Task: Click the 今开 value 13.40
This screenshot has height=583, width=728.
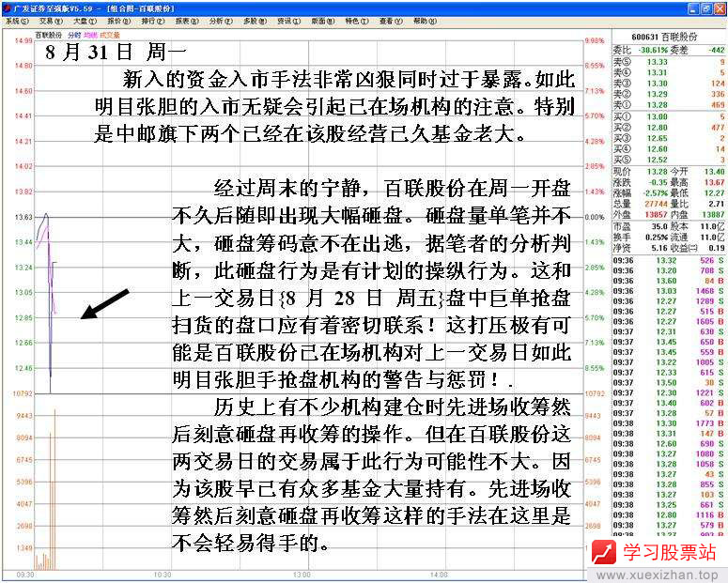Action: (714, 171)
